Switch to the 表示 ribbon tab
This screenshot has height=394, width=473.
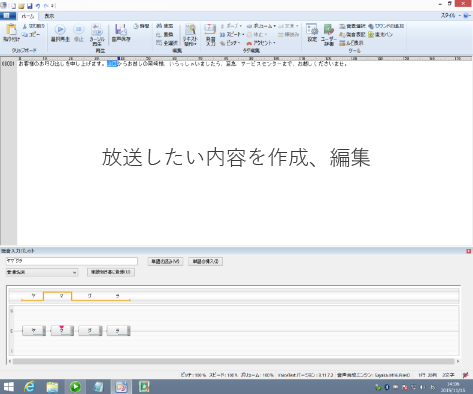click(49, 16)
